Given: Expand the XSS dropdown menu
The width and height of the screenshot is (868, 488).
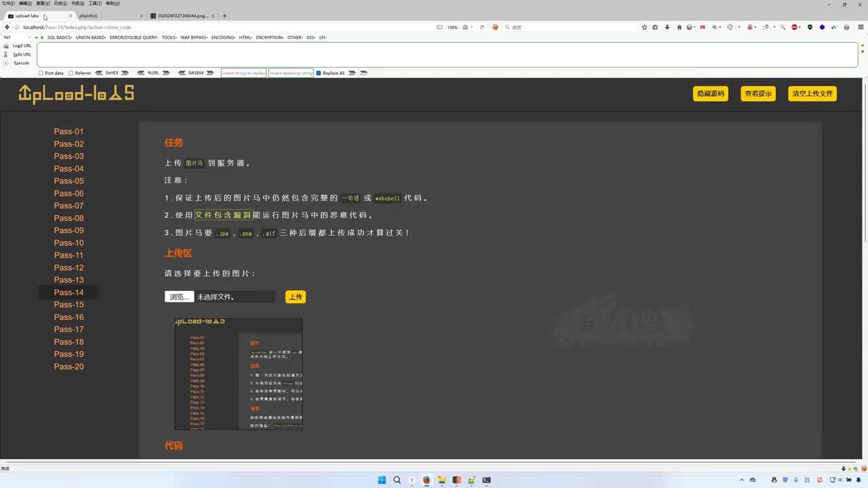Looking at the screenshot, I should (311, 37).
